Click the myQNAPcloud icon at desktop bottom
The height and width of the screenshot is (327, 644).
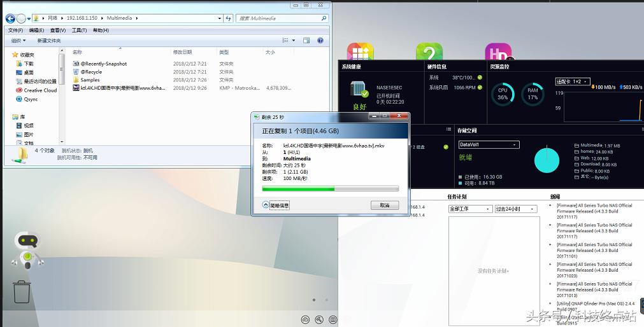305,319
